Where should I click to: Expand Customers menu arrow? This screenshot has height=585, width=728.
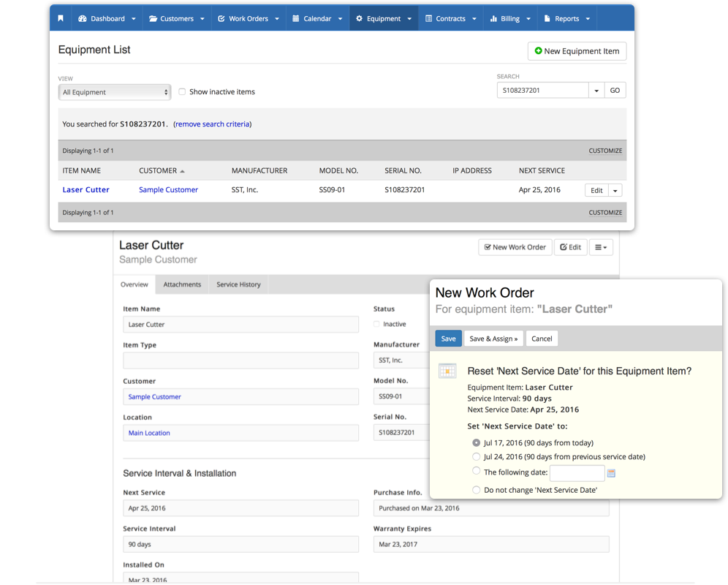pos(202,19)
